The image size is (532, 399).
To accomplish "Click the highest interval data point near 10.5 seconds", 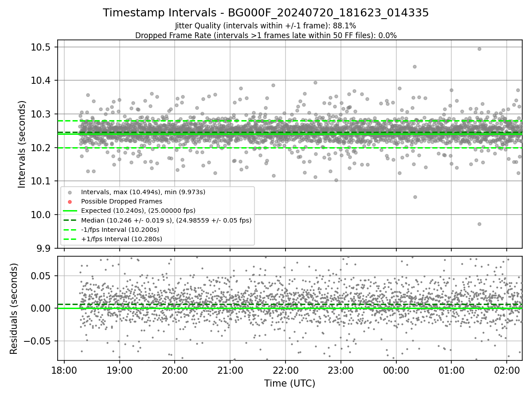I will (479, 49).
